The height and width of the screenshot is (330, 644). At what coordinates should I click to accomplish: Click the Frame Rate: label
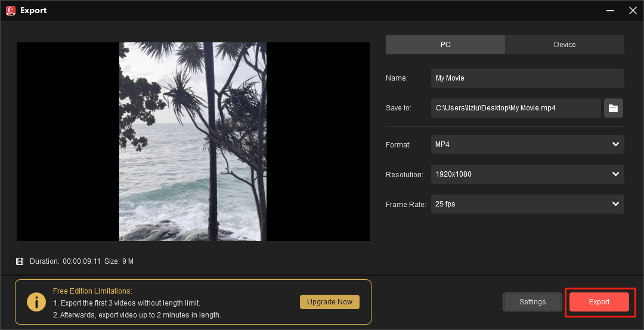click(406, 205)
